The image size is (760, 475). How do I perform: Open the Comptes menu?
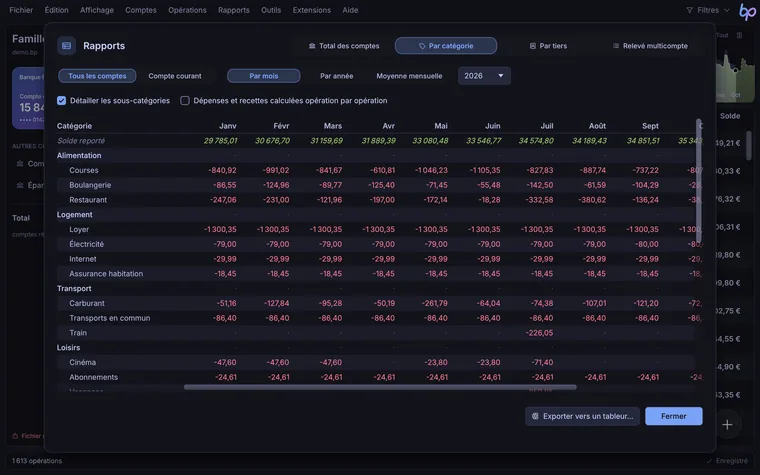click(141, 10)
